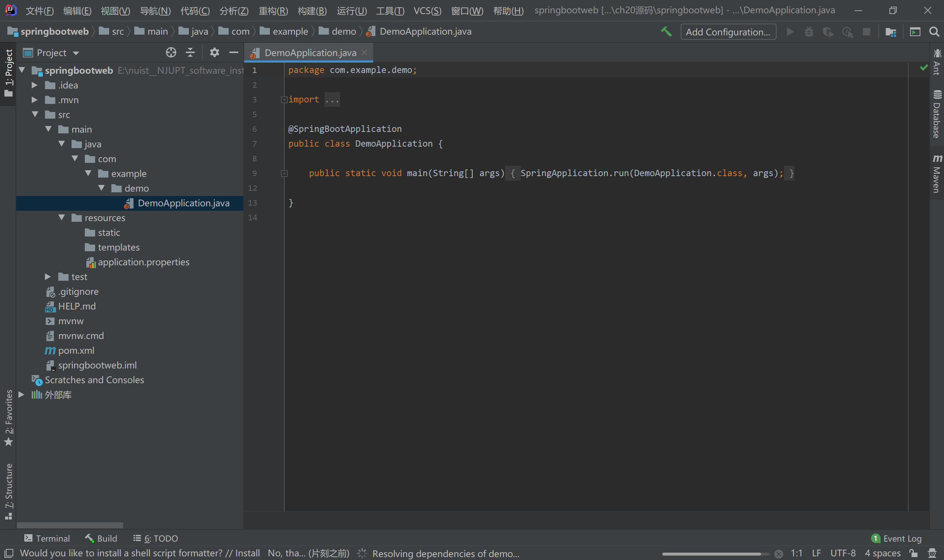Click the Profiler run icon

pyautogui.click(x=848, y=32)
